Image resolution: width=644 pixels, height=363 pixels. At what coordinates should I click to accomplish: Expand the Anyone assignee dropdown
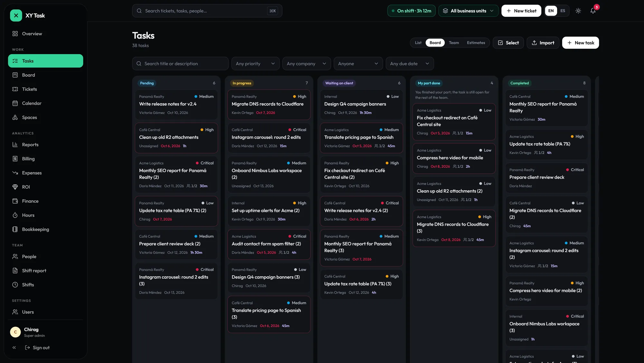point(358,64)
